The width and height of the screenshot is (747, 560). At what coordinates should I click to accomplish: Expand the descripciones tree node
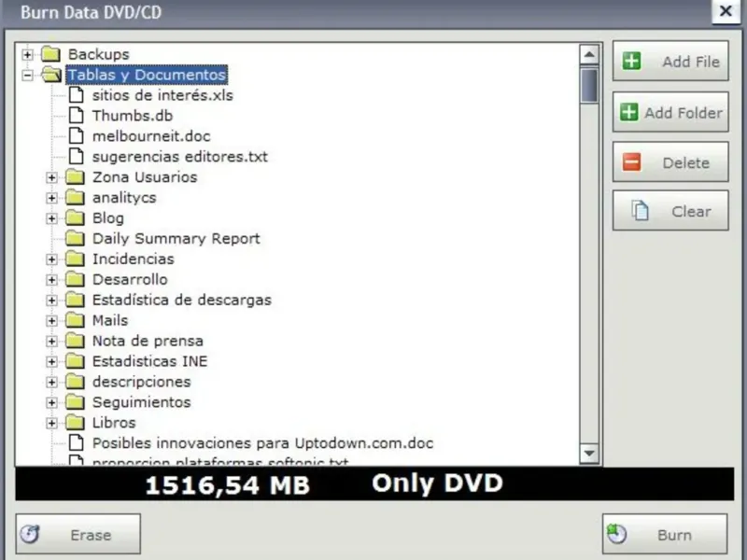point(51,383)
